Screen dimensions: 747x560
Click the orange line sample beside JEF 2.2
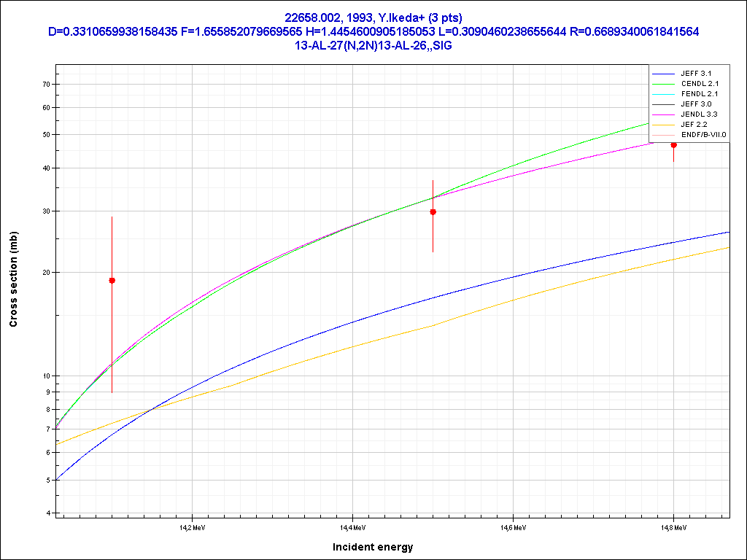point(663,125)
